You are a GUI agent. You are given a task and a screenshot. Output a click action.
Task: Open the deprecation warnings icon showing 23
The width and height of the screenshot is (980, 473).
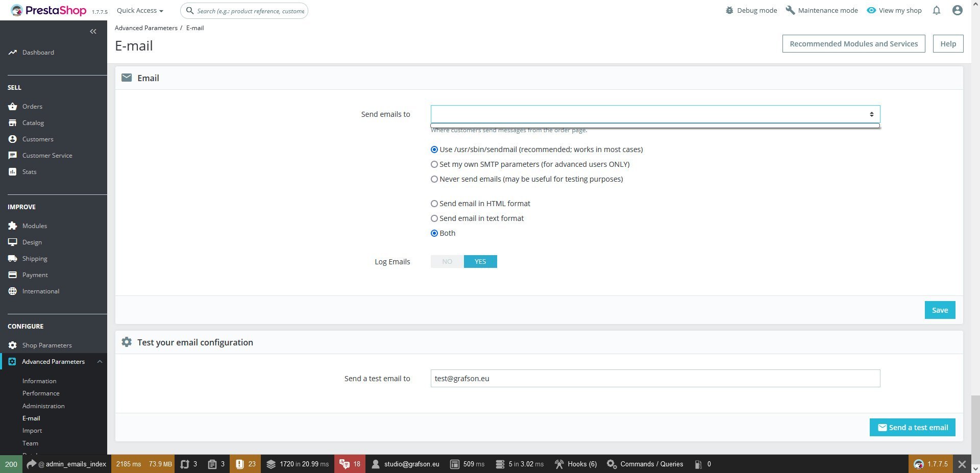tap(246, 464)
